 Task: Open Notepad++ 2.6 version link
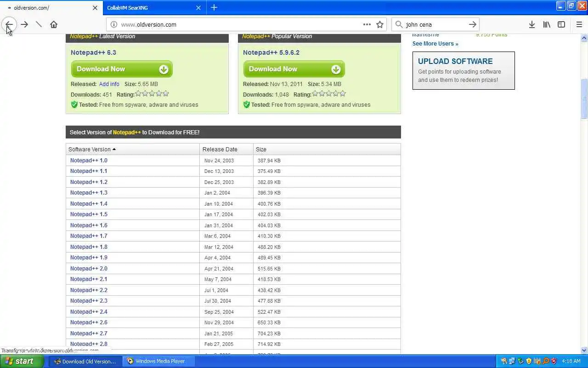(x=89, y=322)
